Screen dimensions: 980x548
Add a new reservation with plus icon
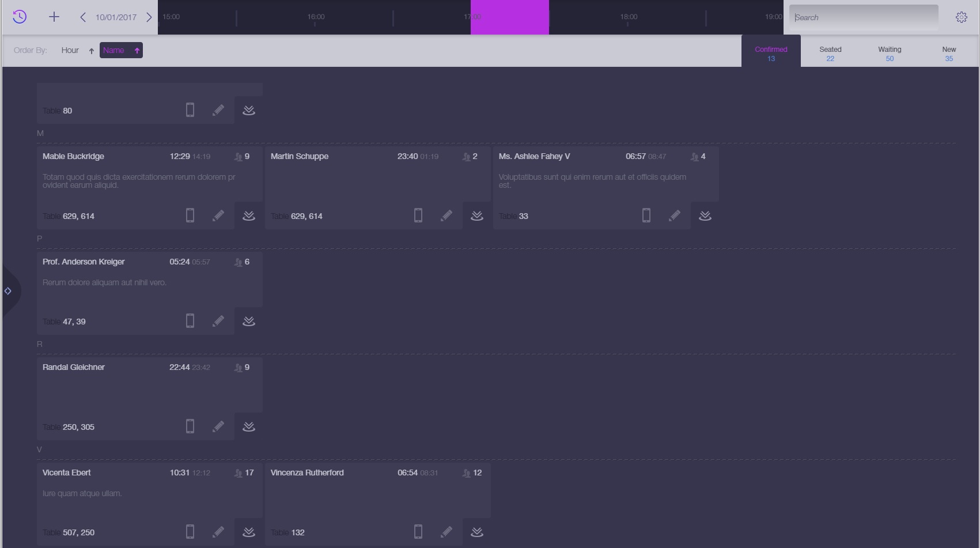tap(54, 17)
